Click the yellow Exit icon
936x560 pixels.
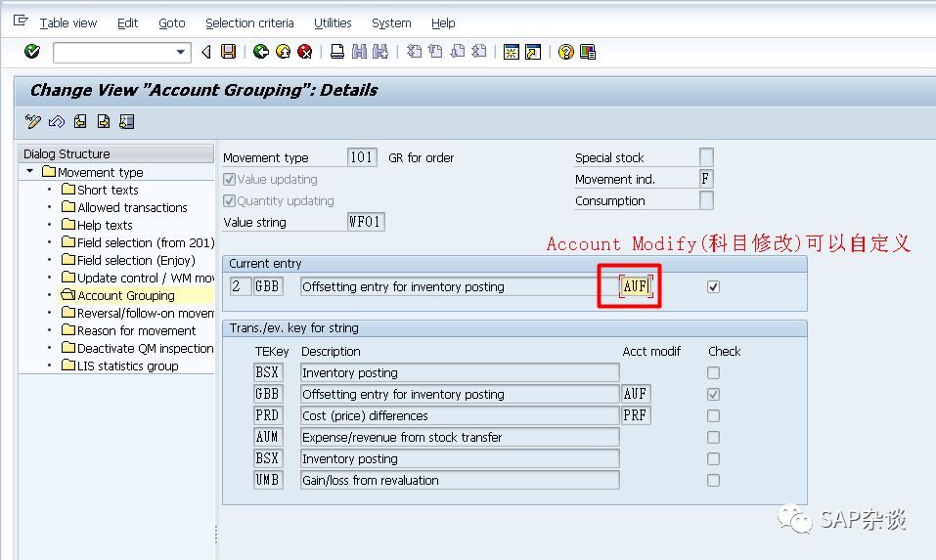[283, 52]
